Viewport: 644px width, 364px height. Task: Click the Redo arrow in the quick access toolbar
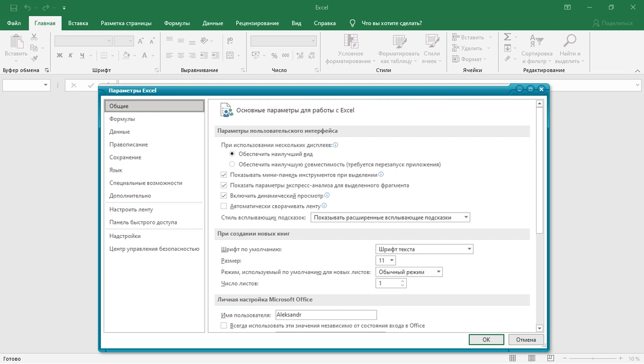[x=46, y=8]
